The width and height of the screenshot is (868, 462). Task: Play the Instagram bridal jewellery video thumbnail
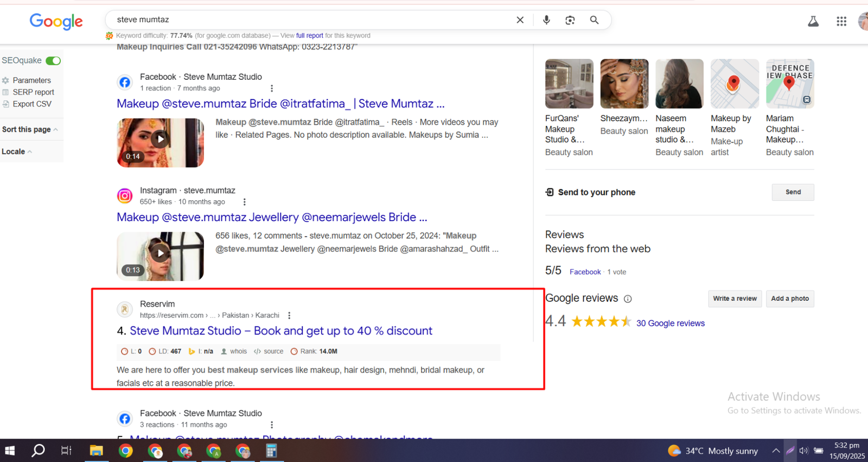[x=160, y=254]
